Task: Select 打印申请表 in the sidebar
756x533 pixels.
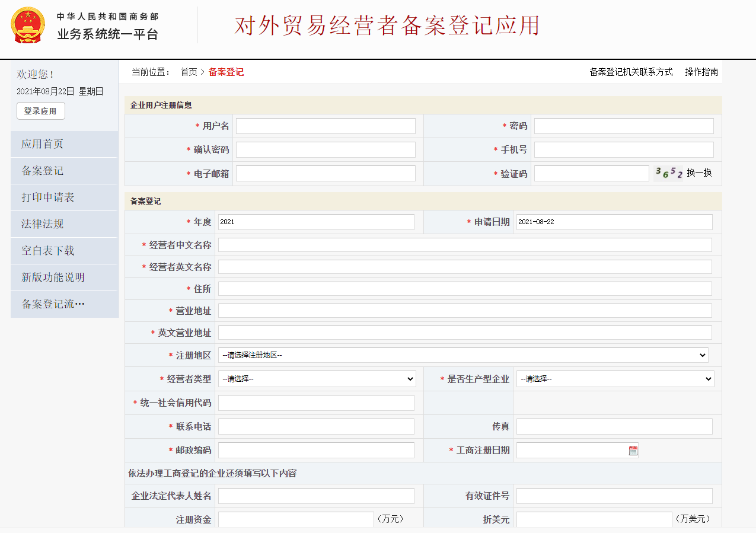Action: (48, 197)
